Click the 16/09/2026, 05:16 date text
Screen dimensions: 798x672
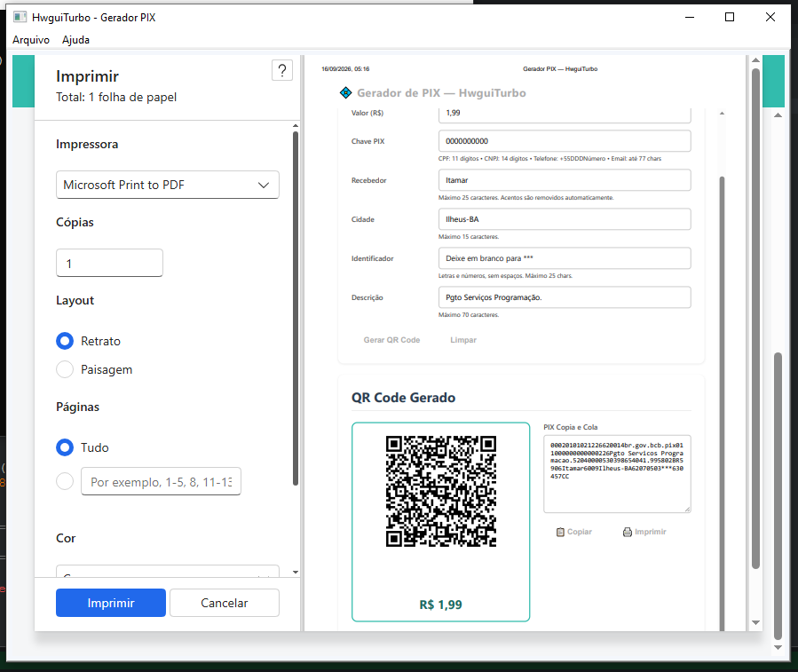pos(345,68)
